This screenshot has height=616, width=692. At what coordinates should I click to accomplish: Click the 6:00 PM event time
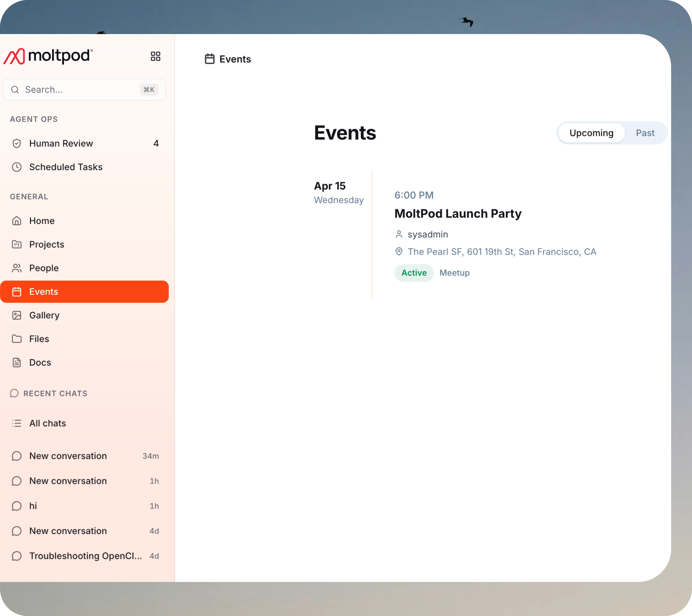click(414, 195)
